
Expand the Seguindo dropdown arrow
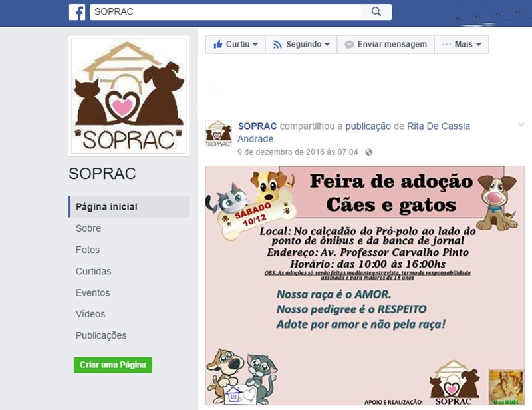(x=327, y=45)
